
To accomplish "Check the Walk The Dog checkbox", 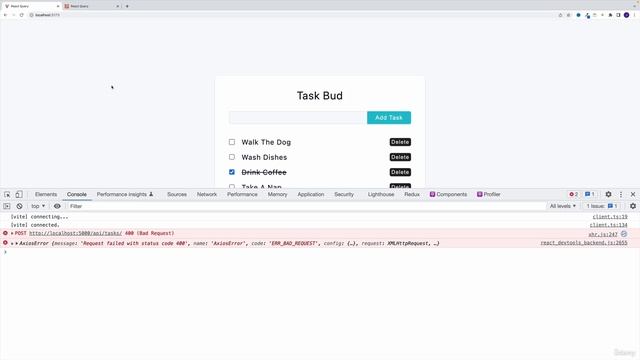I will [x=232, y=142].
